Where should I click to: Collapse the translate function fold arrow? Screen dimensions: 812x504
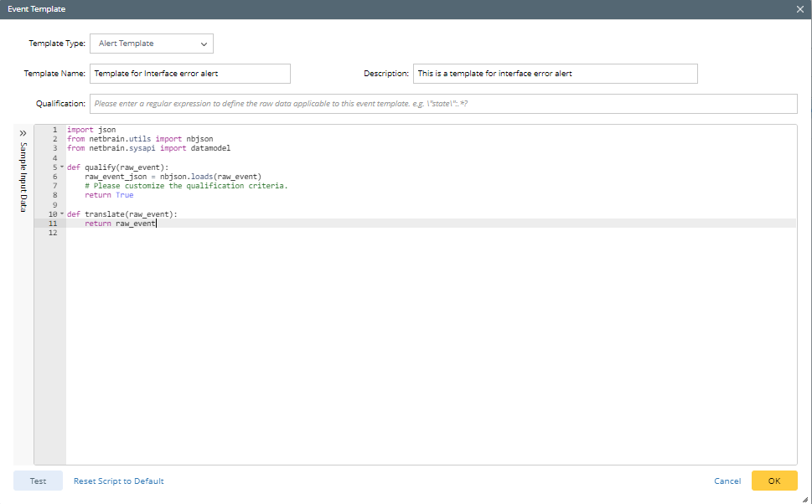pos(62,214)
